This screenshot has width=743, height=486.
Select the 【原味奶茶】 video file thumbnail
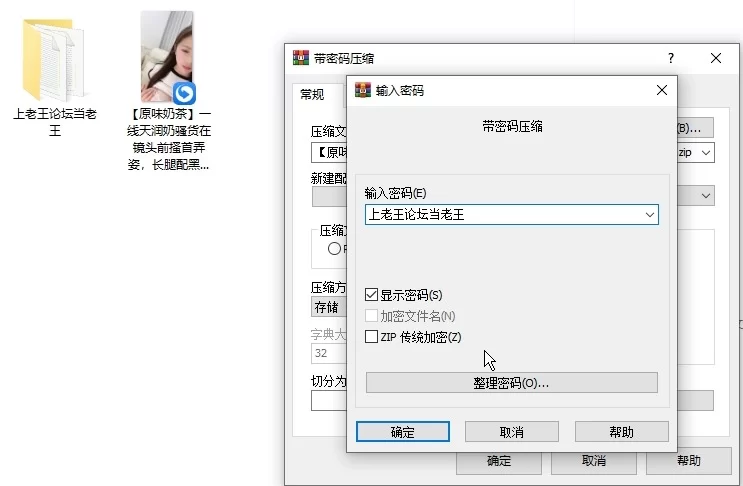(168, 57)
